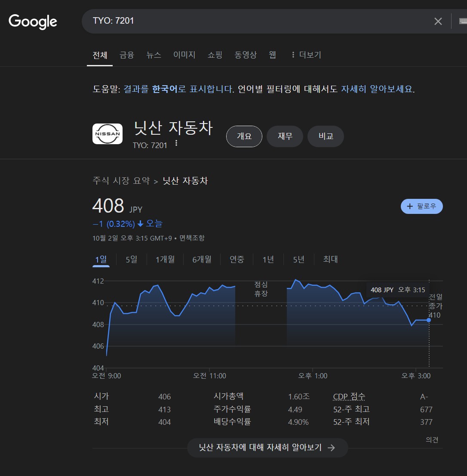Click the 52-주 최고 value 677

(426, 410)
